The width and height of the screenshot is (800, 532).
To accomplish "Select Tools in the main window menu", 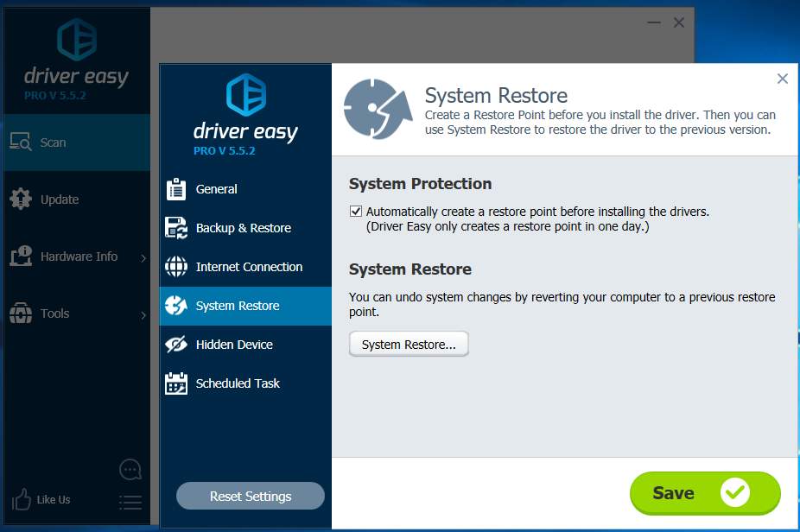I will [x=77, y=313].
